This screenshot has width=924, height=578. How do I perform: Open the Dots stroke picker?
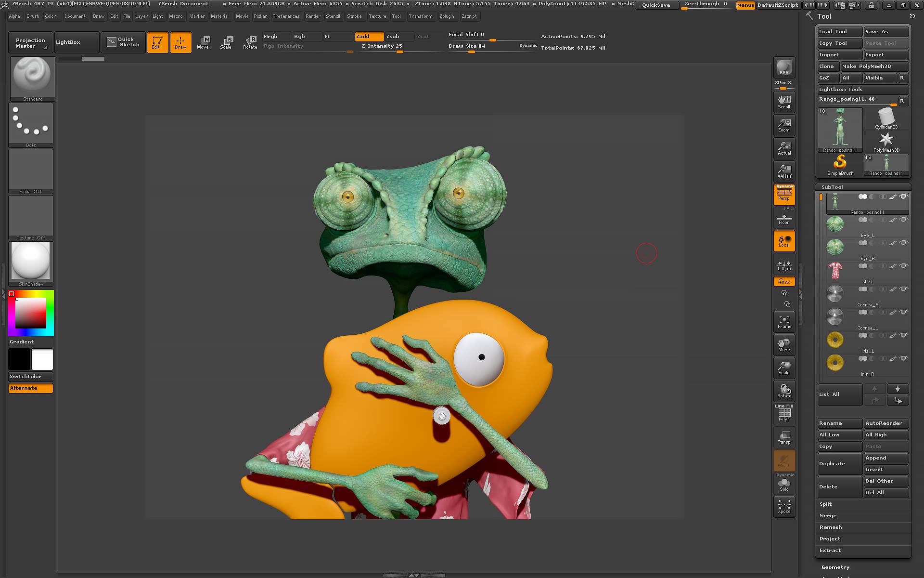(31, 125)
